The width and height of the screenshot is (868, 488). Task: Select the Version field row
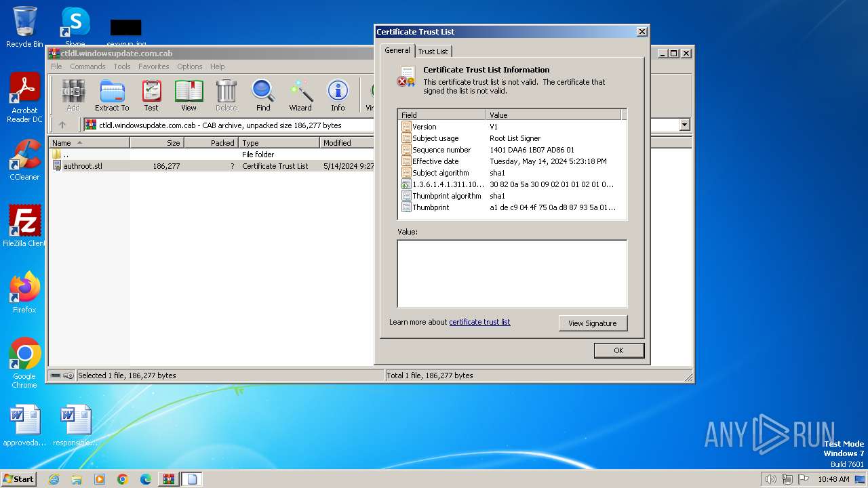(512, 127)
